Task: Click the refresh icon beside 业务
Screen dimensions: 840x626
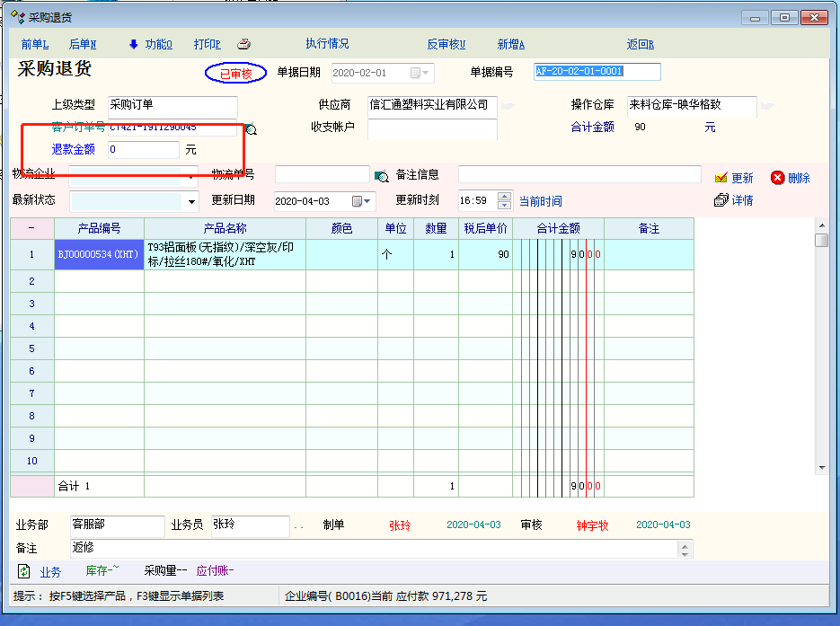Action: (x=24, y=571)
